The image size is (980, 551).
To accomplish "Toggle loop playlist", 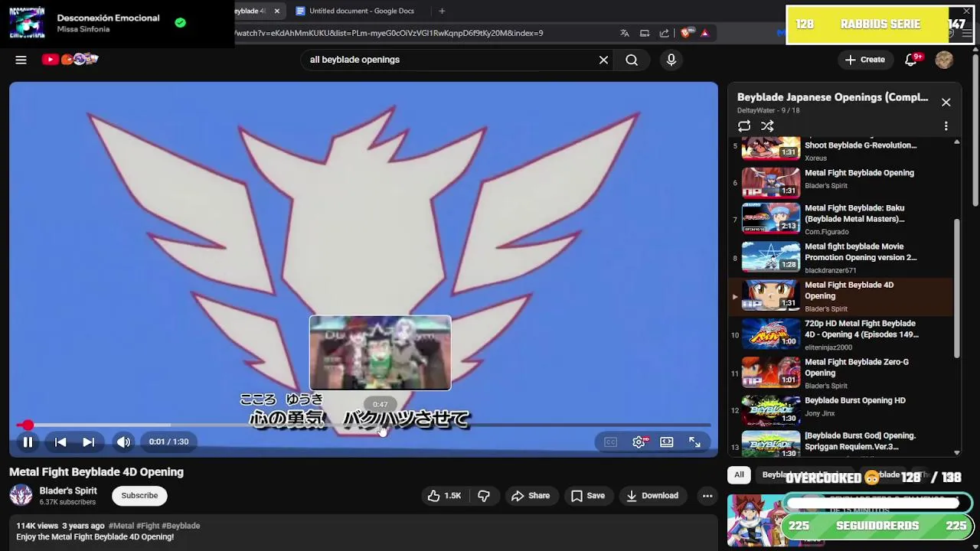I will tap(744, 126).
